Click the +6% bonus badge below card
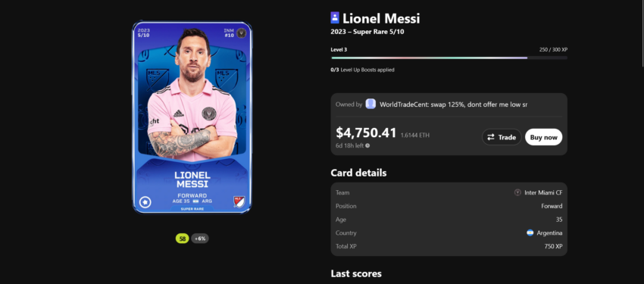 coord(199,239)
